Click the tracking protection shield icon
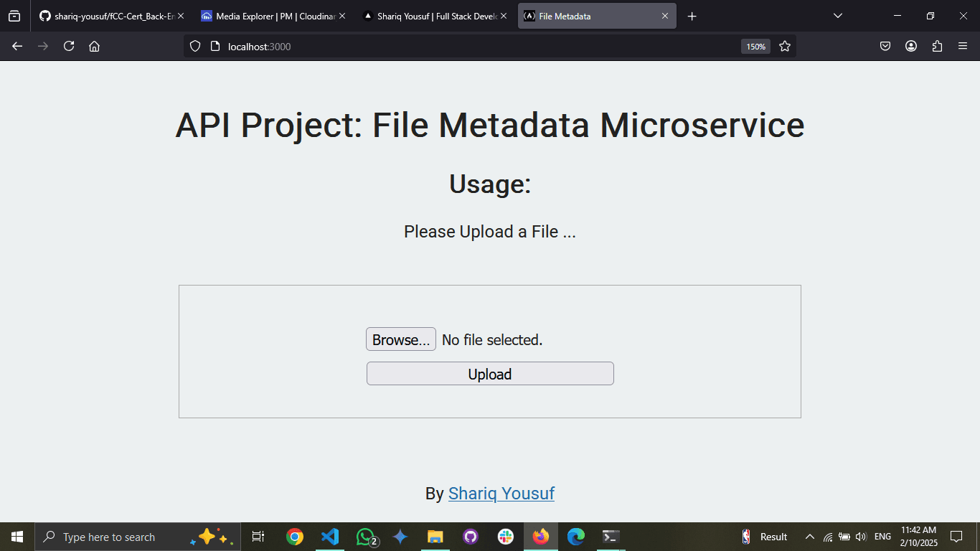Image resolution: width=980 pixels, height=551 pixels. pos(194,46)
